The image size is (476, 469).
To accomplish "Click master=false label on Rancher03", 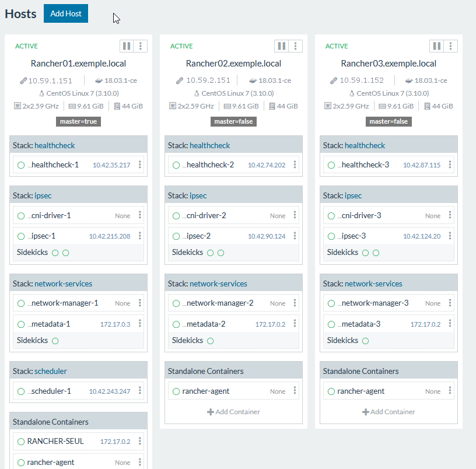I will click(388, 121).
